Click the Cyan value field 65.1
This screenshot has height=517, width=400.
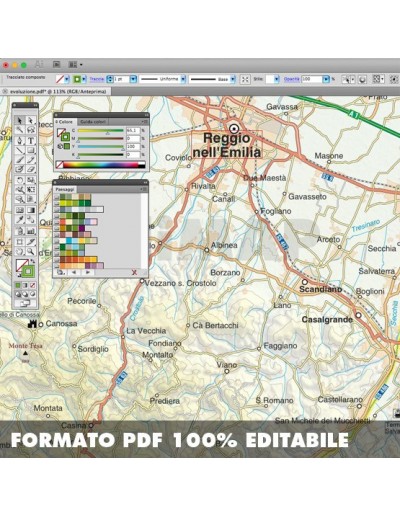pyautogui.click(x=133, y=131)
